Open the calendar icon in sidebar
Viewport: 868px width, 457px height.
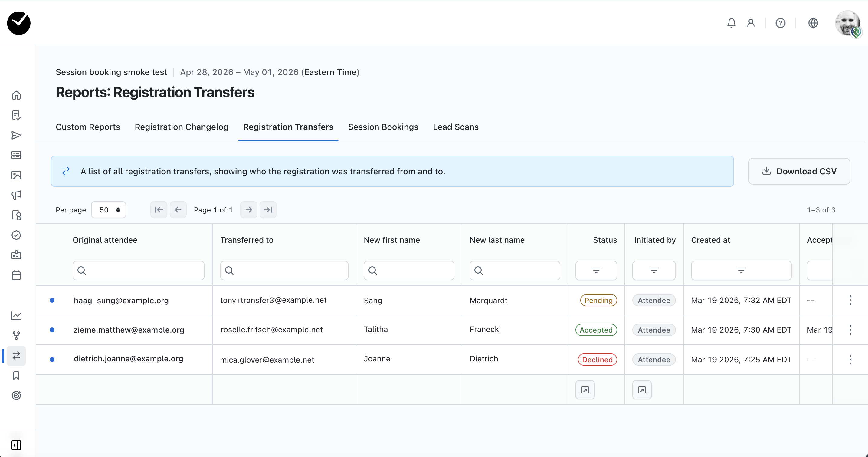[x=16, y=275]
